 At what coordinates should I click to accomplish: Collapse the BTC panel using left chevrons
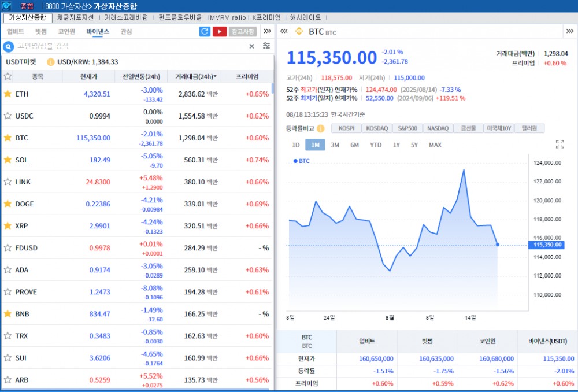tap(283, 32)
